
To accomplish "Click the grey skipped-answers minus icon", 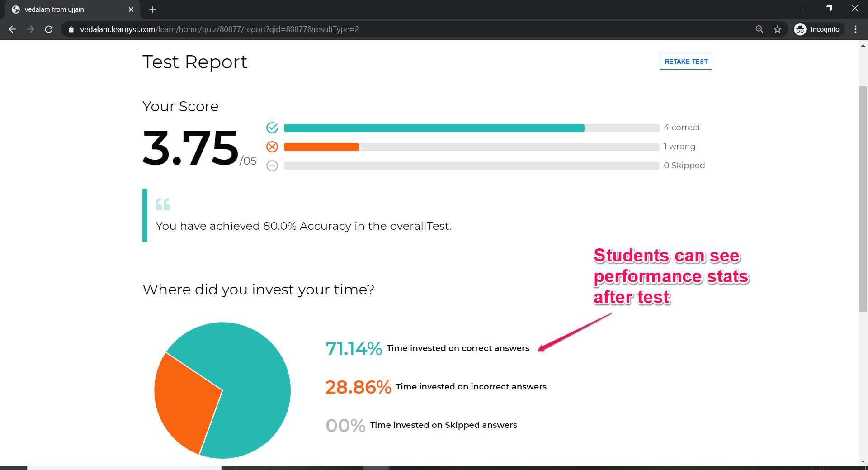I will click(272, 166).
